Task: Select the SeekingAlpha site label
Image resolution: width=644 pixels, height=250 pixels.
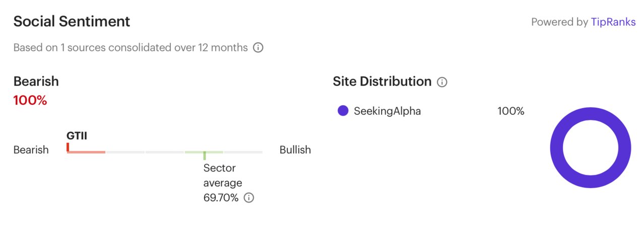Action: (387, 111)
